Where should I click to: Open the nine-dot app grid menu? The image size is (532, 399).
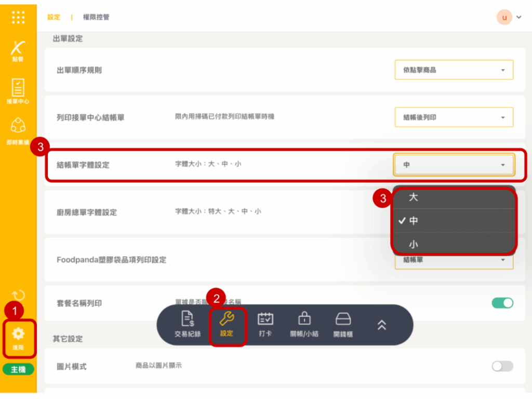click(x=18, y=17)
